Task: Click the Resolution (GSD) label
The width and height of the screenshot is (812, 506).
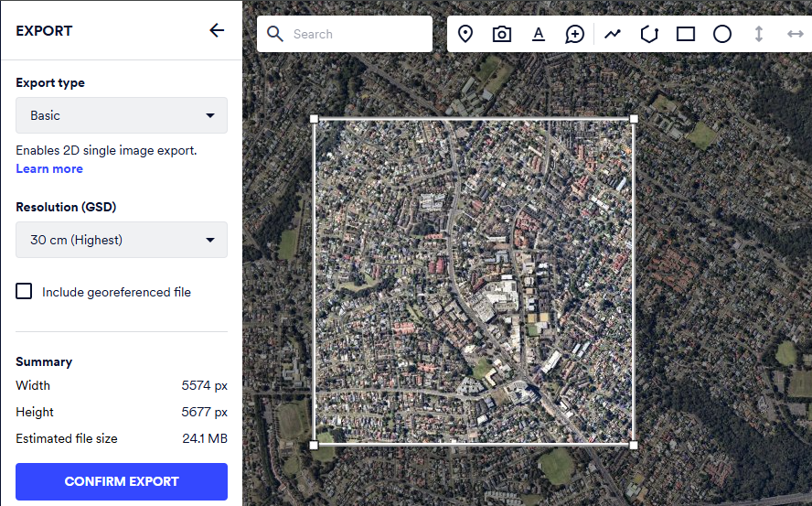Action: click(66, 207)
